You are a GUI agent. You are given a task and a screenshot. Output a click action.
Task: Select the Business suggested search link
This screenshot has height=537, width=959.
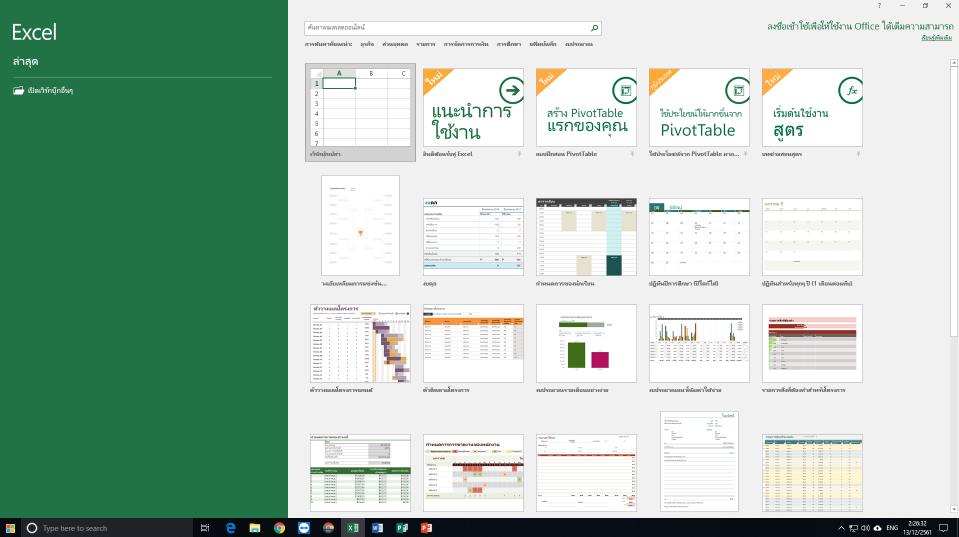pyautogui.click(x=367, y=44)
